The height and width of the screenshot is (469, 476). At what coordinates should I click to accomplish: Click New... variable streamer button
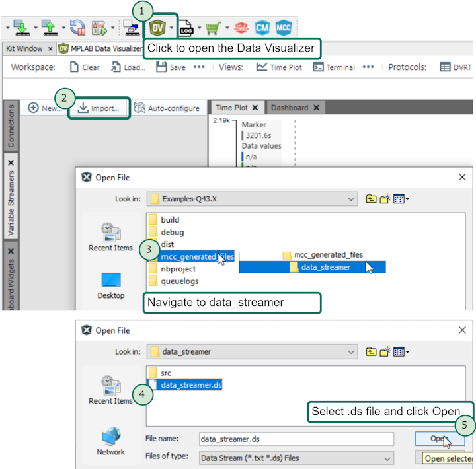tap(44, 108)
